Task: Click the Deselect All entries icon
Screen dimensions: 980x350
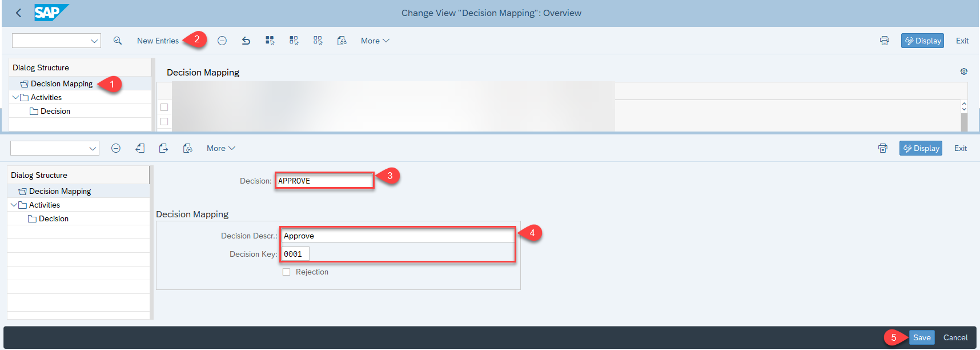Action: click(x=318, y=41)
